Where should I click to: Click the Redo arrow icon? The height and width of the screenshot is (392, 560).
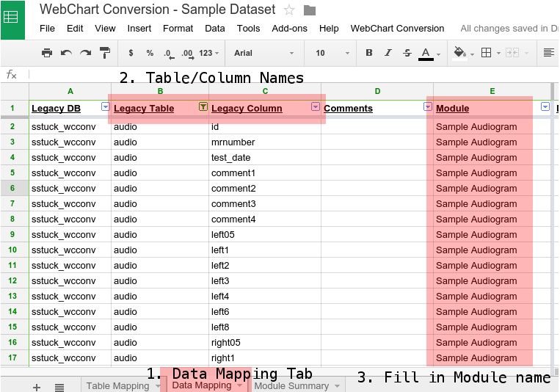tap(86, 53)
